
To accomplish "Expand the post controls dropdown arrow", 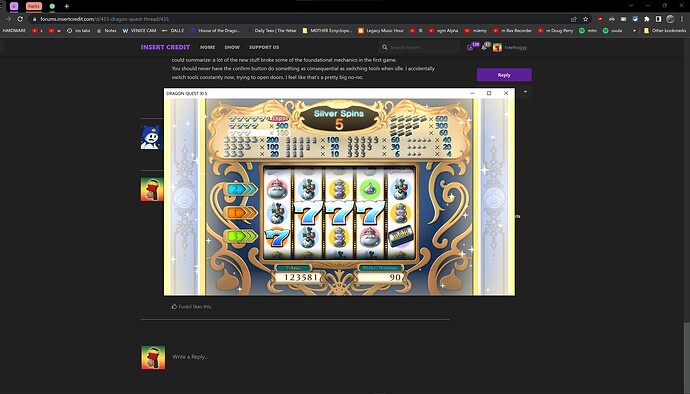I will 525,92.
